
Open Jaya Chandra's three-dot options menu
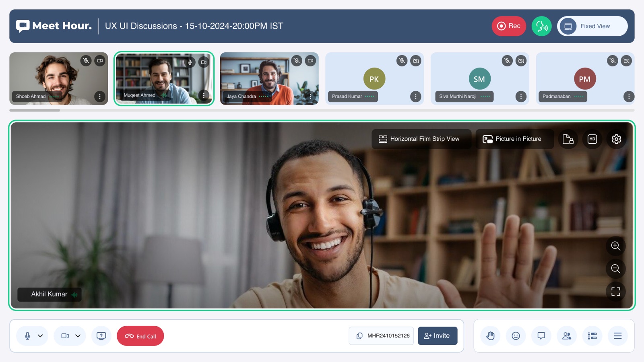point(310,97)
